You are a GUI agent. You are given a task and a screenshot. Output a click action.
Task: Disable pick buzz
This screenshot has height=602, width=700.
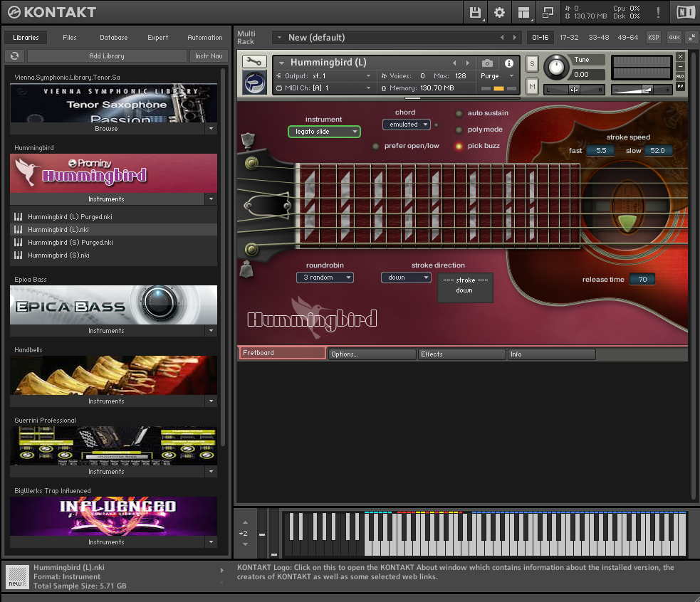coord(459,146)
